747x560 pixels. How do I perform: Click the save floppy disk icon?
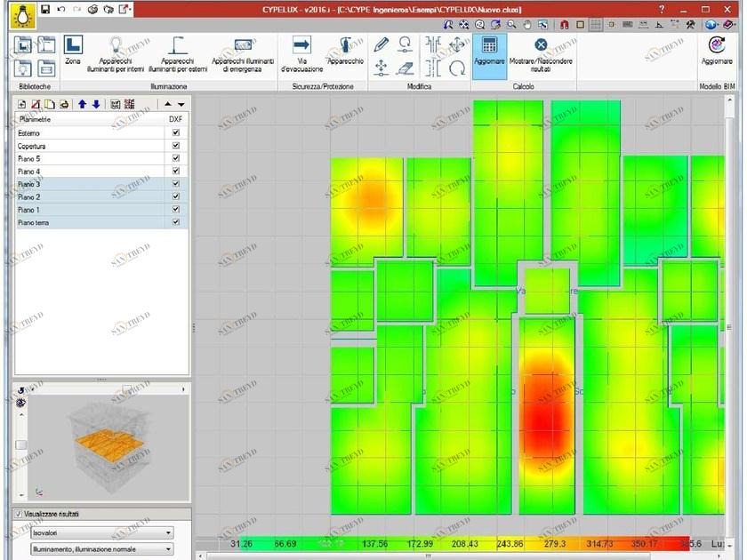coord(44,9)
